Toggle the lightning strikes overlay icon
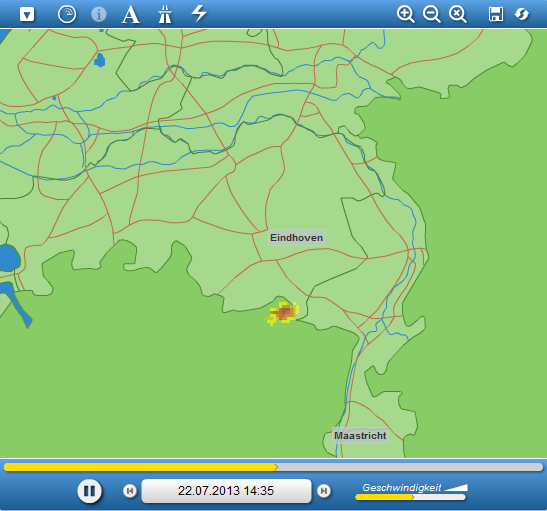This screenshot has width=547, height=511. (x=199, y=14)
